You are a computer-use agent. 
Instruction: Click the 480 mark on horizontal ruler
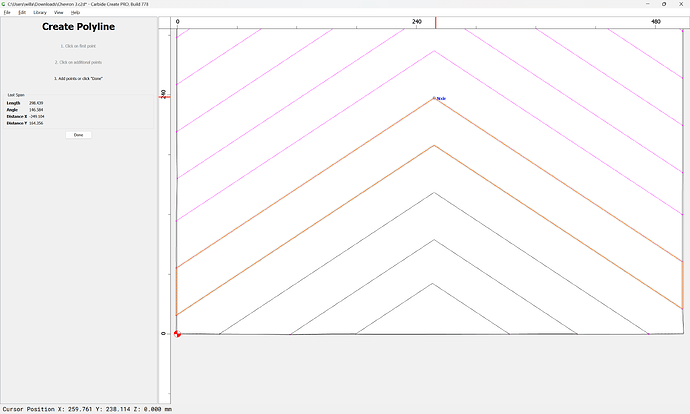[x=656, y=21]
